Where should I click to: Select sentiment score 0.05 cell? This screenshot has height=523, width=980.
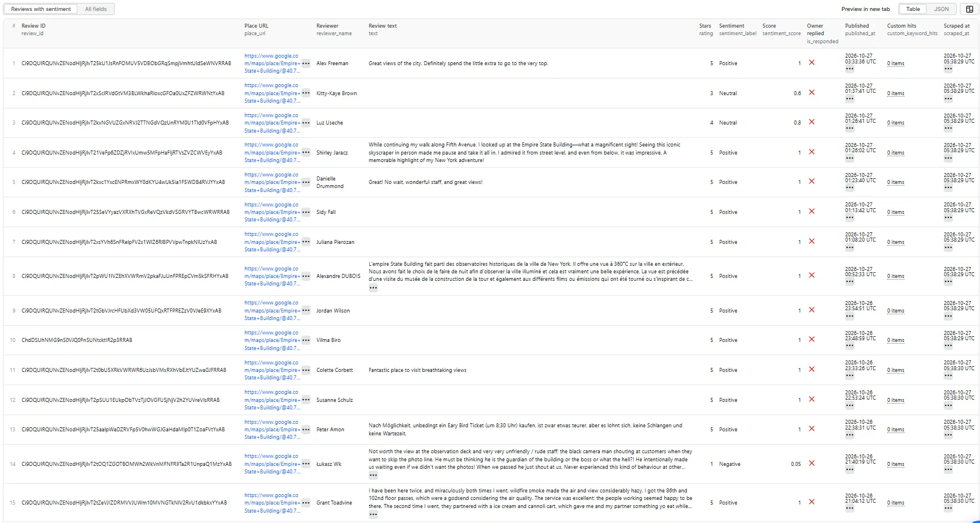[796, 464]
